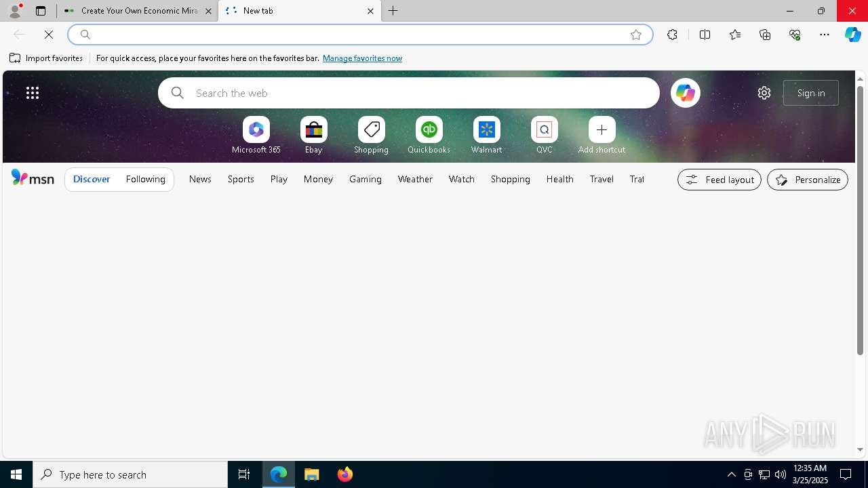Open the Copilot sidebar icon

pyautogui.click(x=853, y=35)
